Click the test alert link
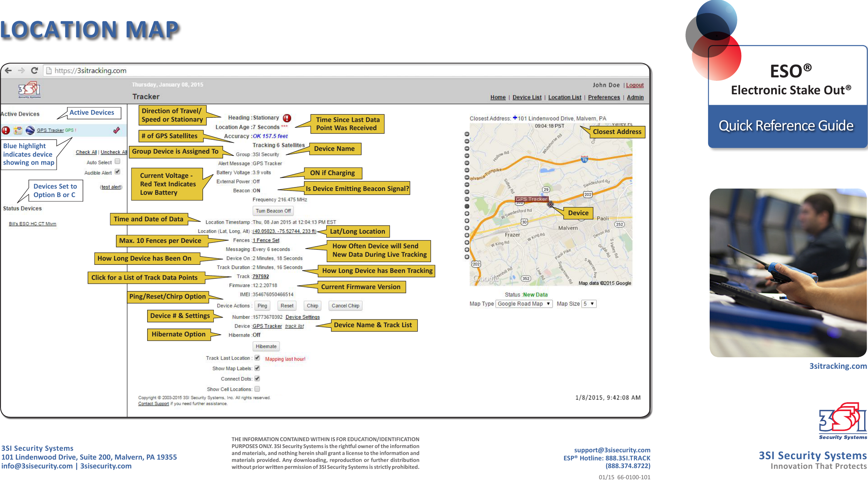The width and height of the screenshot is (868, 480). [111, 187]
